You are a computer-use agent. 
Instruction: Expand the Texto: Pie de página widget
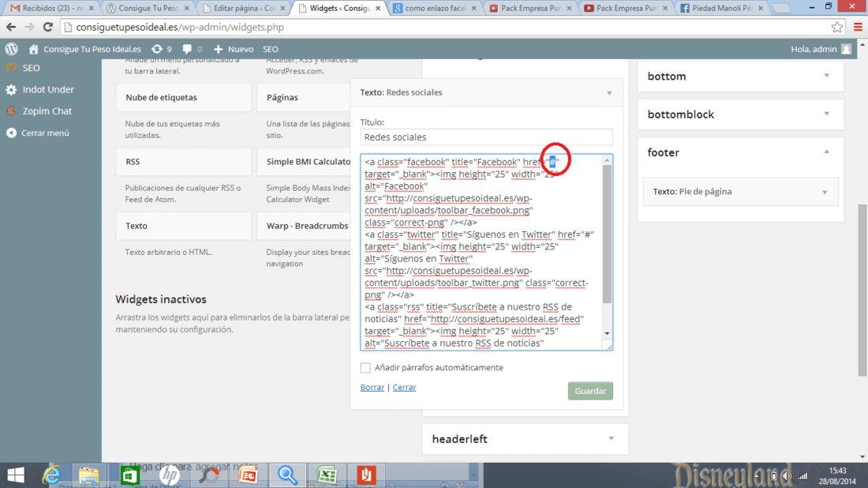pyautogui.click(x=825, y=192)
